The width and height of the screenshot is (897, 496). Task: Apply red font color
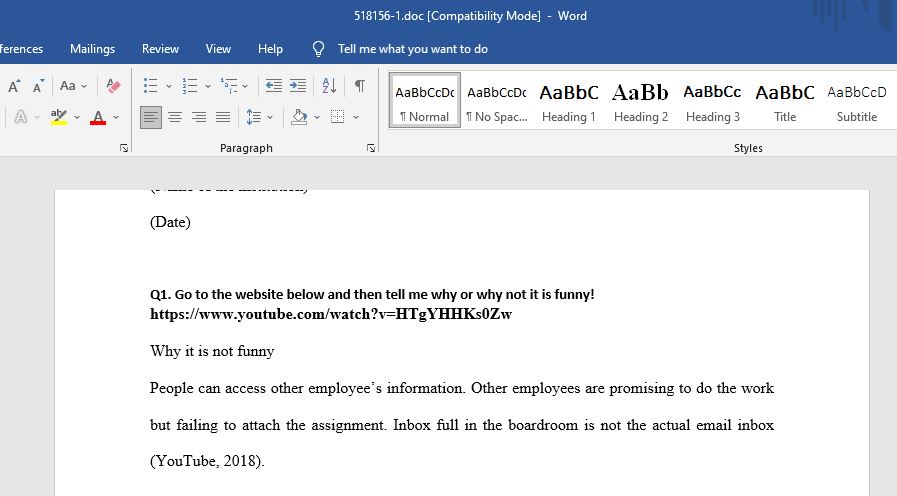[98, 117]
